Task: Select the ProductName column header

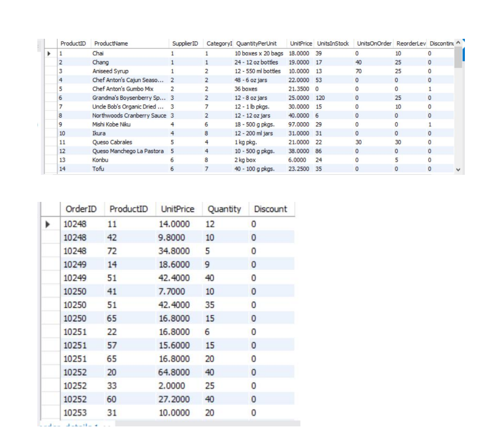Action: [x=111, y=44]
